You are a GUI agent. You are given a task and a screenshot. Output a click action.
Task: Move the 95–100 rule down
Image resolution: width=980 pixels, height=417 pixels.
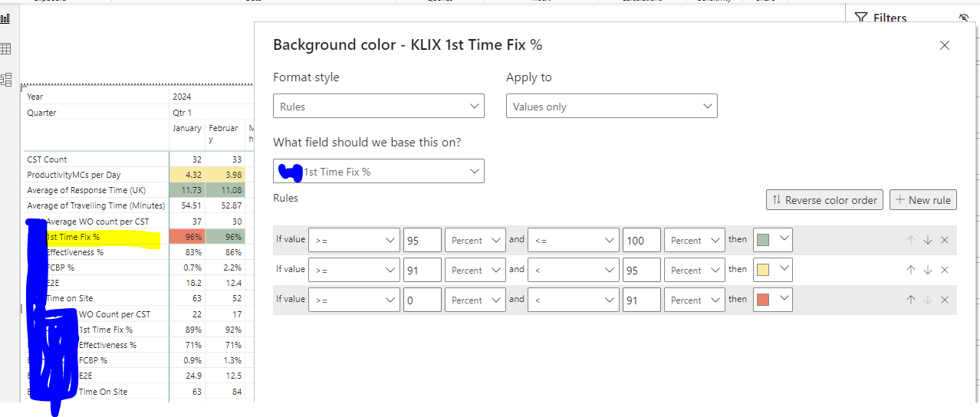click(x=928, y=240)
